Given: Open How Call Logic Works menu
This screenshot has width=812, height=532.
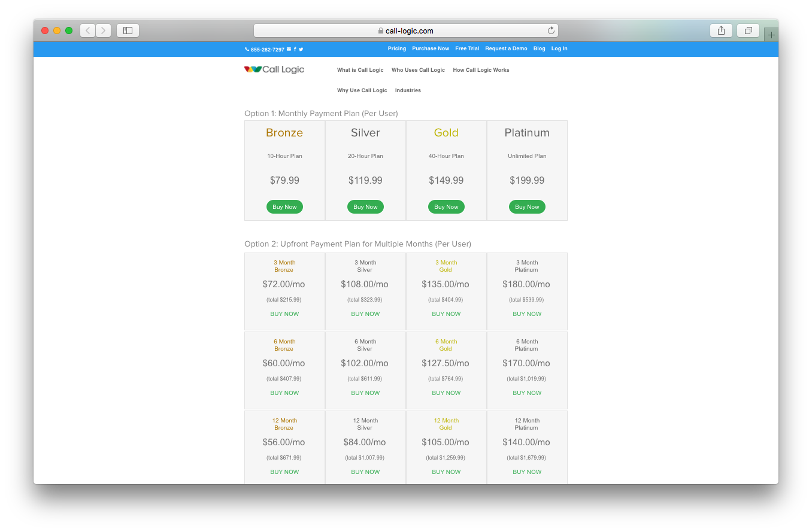Looking at the screenshot, I should 481,70.
